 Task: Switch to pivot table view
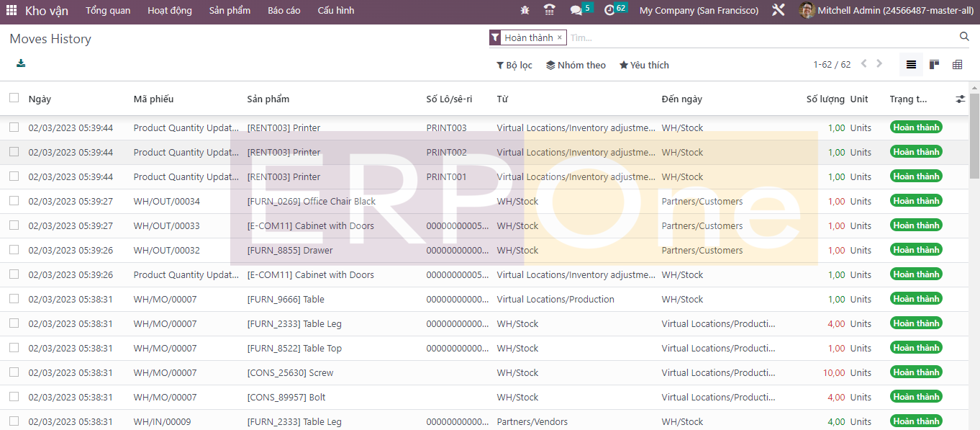tap(957, 65)
